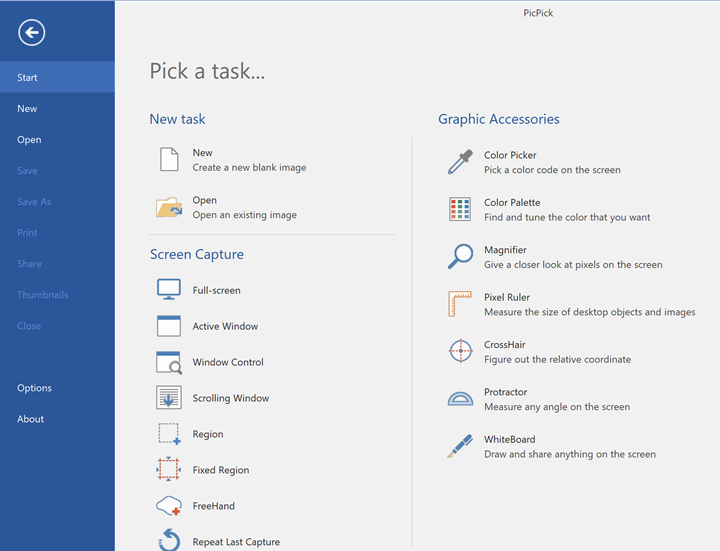Choose the FreeHand label
The height and width of the screenshot is (551, 720).
[x=214, y=506]
